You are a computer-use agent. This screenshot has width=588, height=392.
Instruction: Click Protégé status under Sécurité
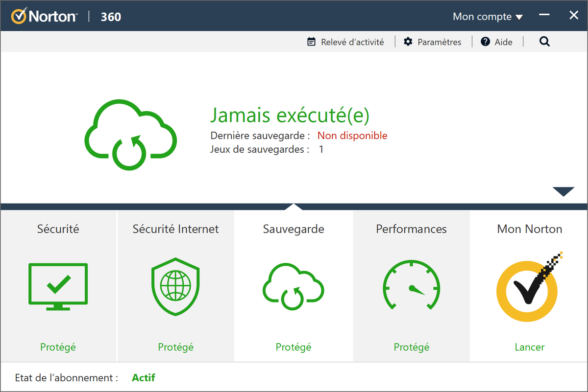click(x=58, y=347)
